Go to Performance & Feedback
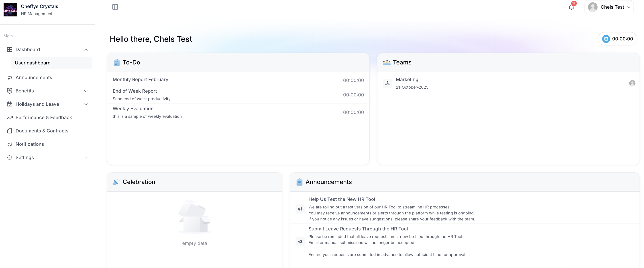The image size is (644, 268). [43, 118]
